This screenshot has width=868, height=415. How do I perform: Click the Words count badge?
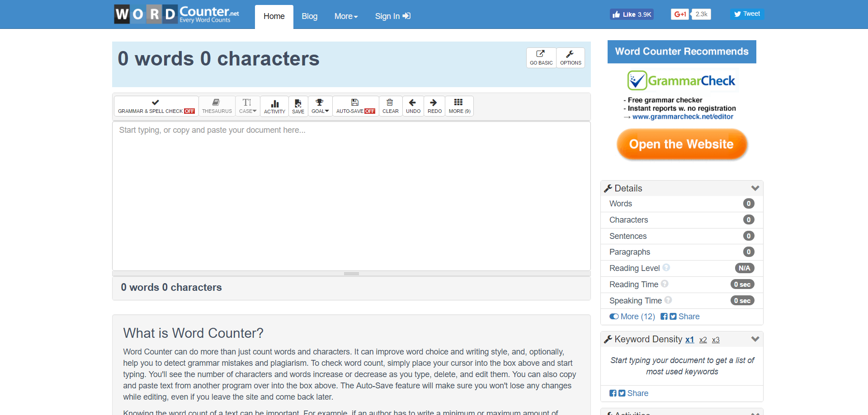pos(749,204)
